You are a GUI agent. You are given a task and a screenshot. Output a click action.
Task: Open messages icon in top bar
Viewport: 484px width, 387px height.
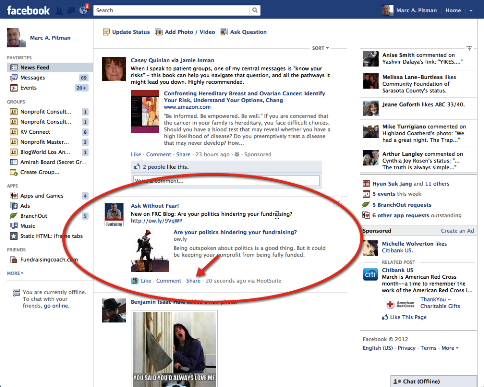[71, 11]
